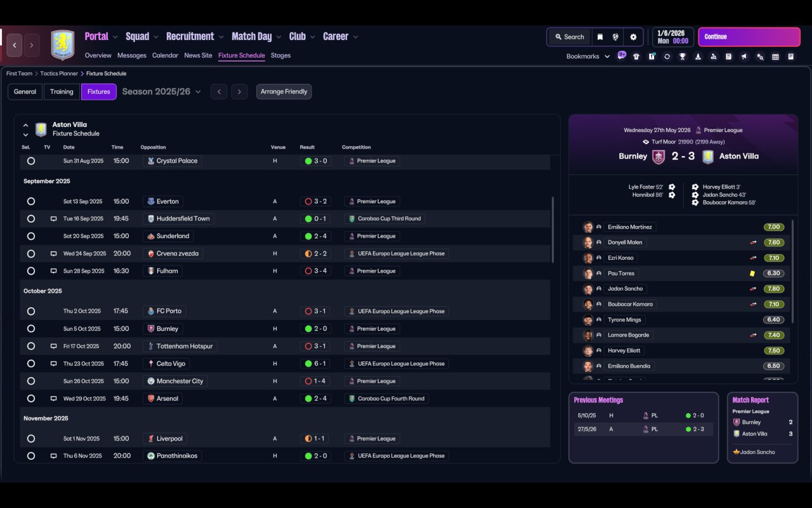Open the Tactics Planner breadcrumb link
812x508 pixels.
point(59,74)
